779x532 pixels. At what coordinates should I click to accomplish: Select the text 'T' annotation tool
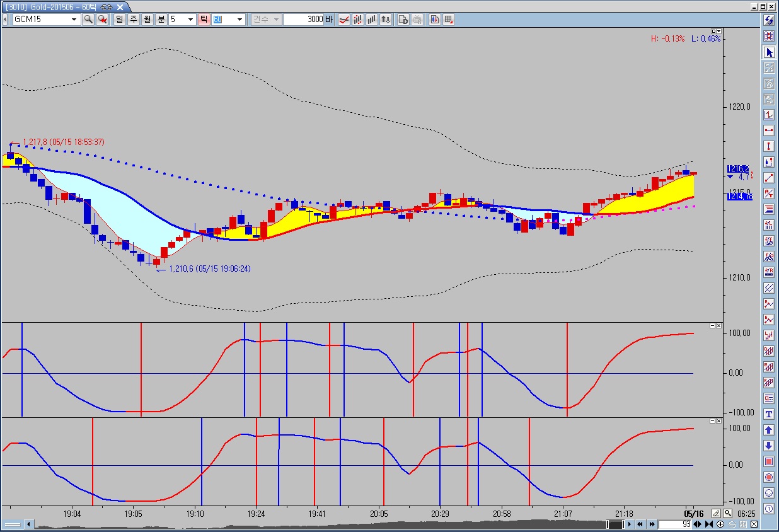(x=769, y=414)
